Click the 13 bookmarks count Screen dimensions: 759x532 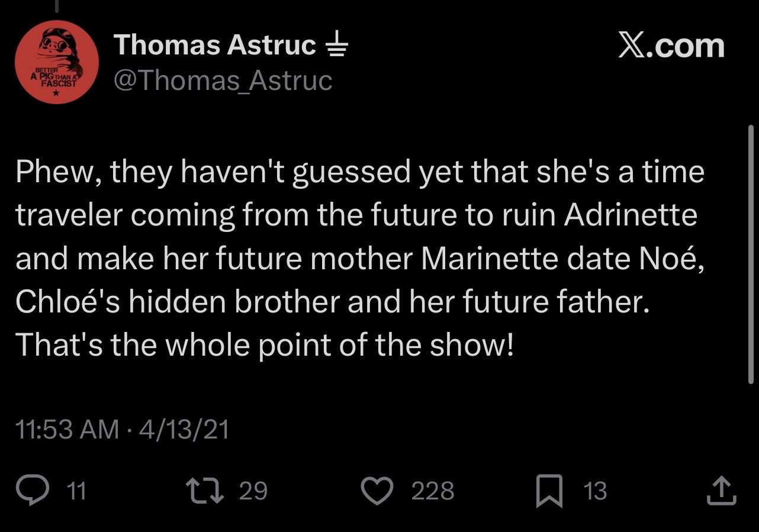(595, 492)
